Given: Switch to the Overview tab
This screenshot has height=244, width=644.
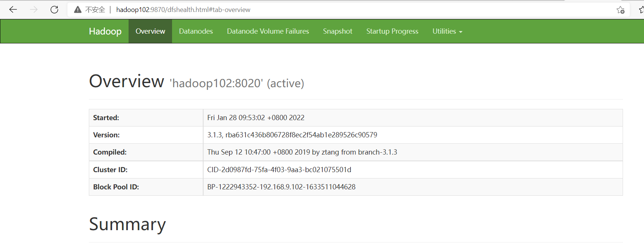Looking at the screenshot, I should (150, 31).
